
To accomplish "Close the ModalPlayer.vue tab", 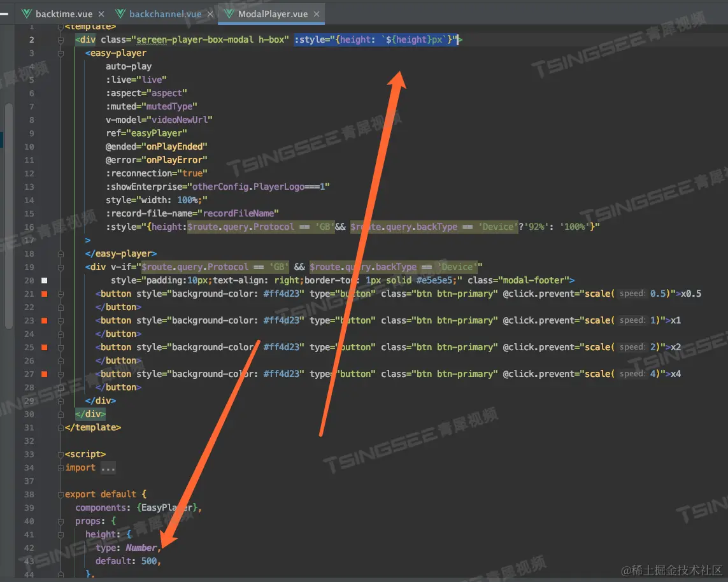I will tap(316, 14).
